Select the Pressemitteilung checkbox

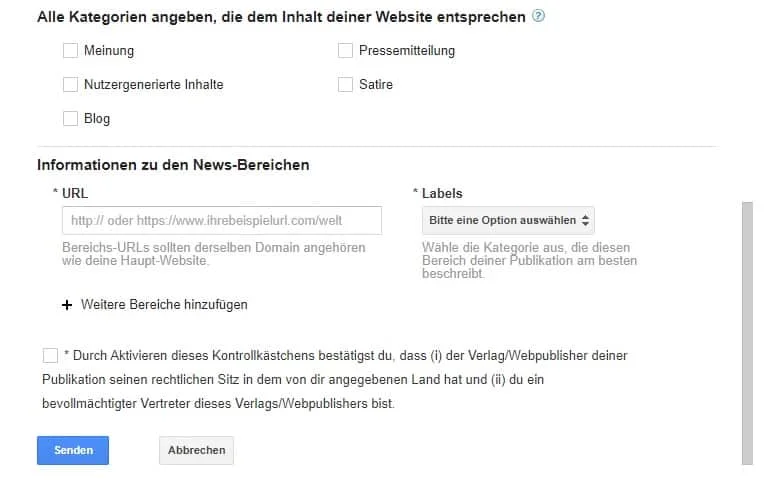click(x=345, y=50)
